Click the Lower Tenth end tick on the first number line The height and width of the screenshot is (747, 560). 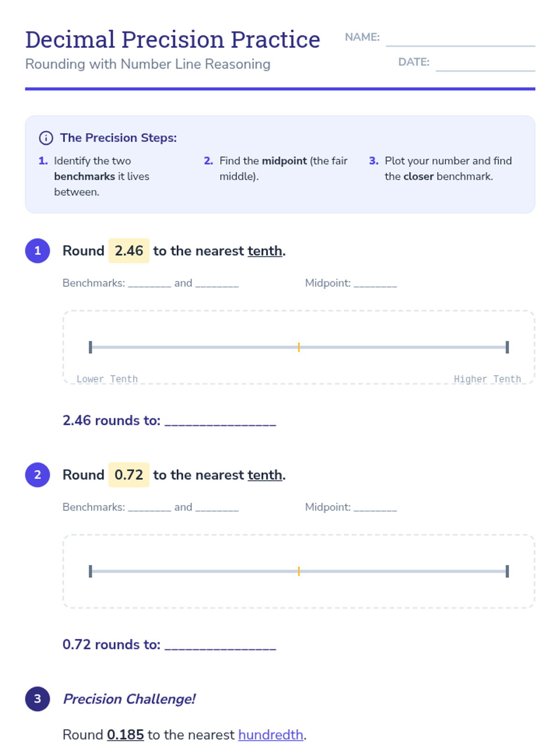tap(91, 347)
